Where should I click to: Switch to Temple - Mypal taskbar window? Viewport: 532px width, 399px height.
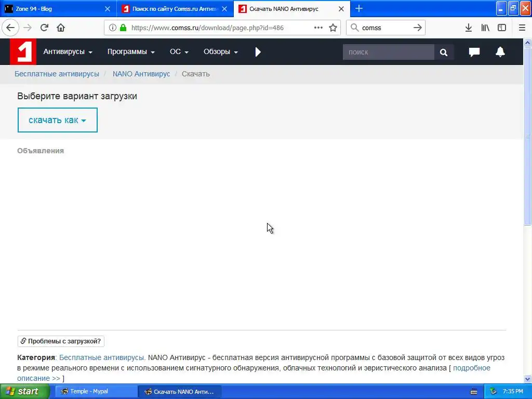tap(96, 392)
